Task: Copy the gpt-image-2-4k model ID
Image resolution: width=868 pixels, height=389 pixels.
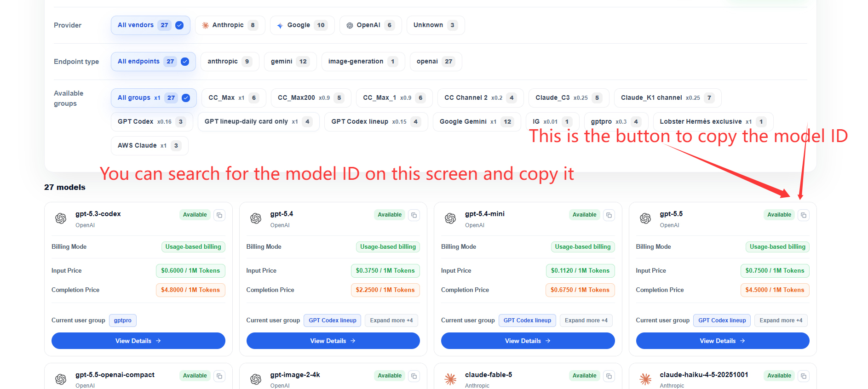Action: coord(414,376)
